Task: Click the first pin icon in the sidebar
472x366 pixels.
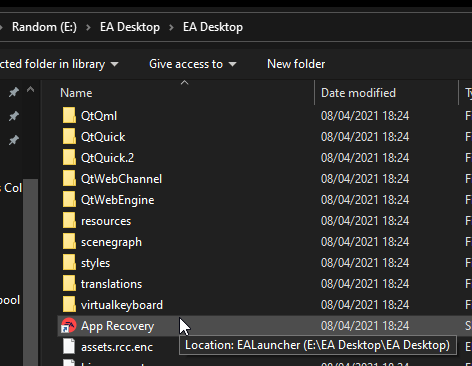Action: click(x=14, y=92)
